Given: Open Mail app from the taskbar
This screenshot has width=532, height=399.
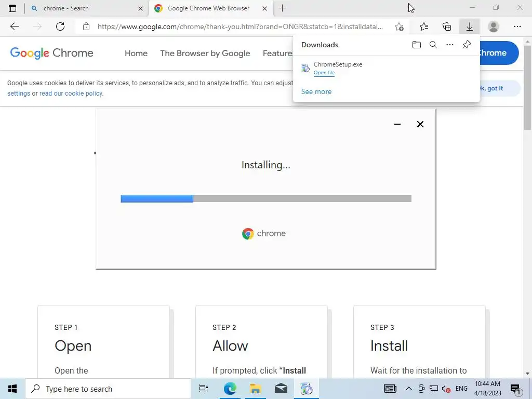Looking at the screenshot, I should (x=281, y=389).
